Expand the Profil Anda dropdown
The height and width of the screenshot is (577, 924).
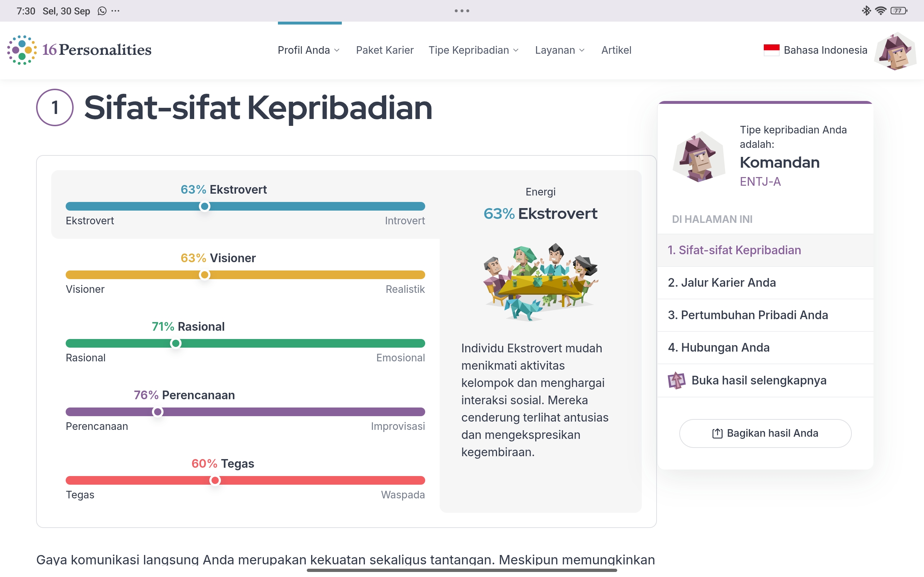tap(309, 50)
